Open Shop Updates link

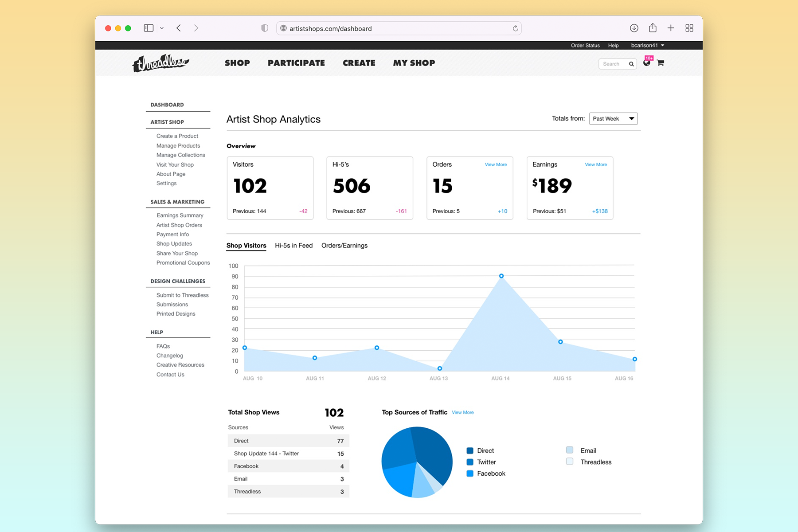click(174, 244)
